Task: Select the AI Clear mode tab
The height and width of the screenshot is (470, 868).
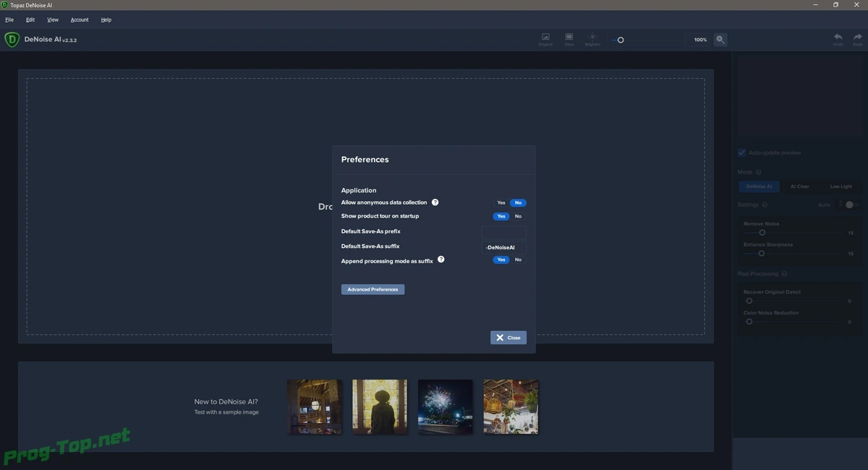Action: 800,187
